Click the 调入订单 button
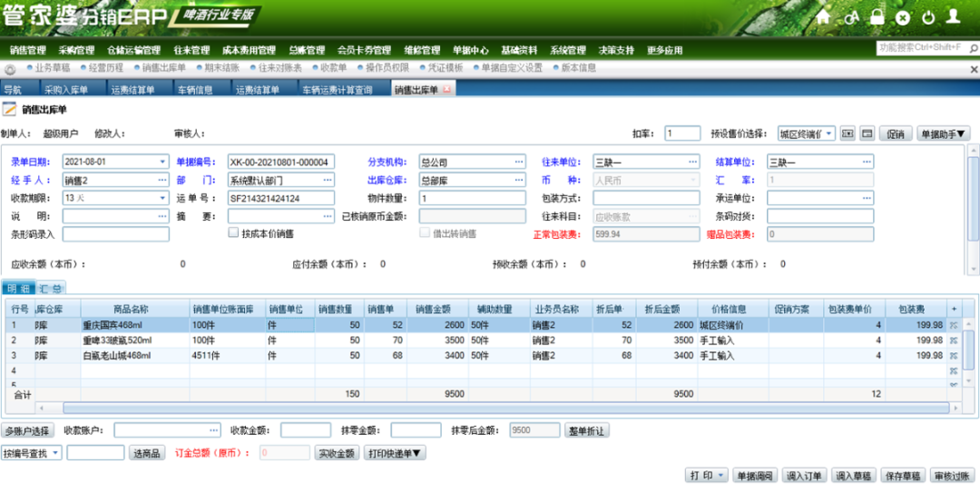Viewport: 980px width, 484px height. 804,475
